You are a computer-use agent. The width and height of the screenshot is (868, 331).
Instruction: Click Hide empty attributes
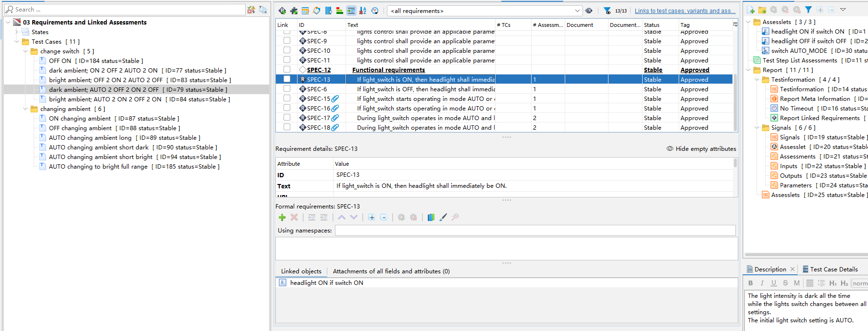[701, 149]
